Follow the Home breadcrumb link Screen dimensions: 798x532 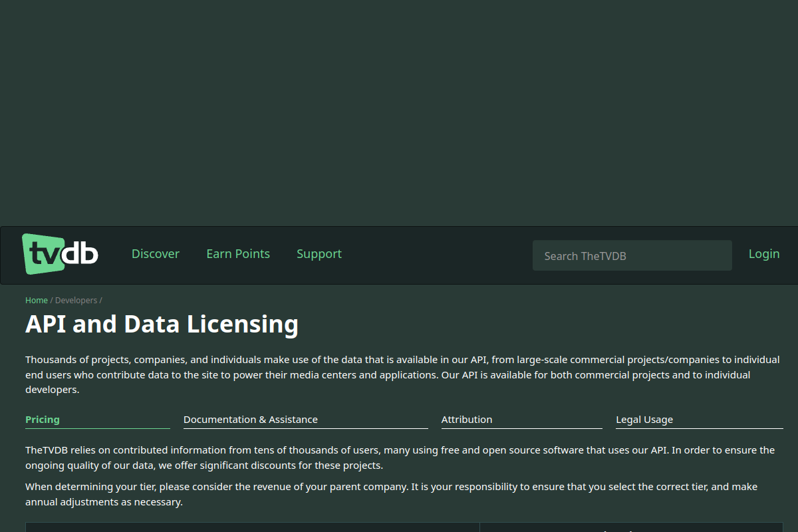(37, 301)
